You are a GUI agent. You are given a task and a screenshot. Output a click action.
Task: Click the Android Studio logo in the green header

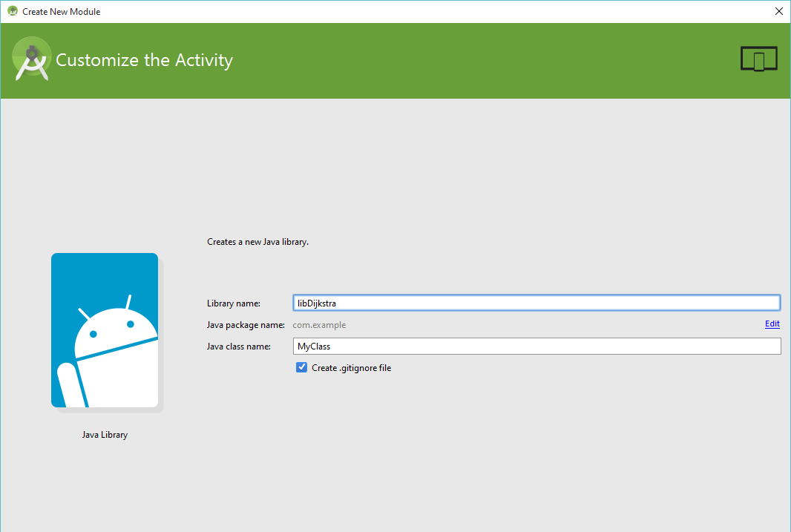pyautogui.click(x=32, y=59)
